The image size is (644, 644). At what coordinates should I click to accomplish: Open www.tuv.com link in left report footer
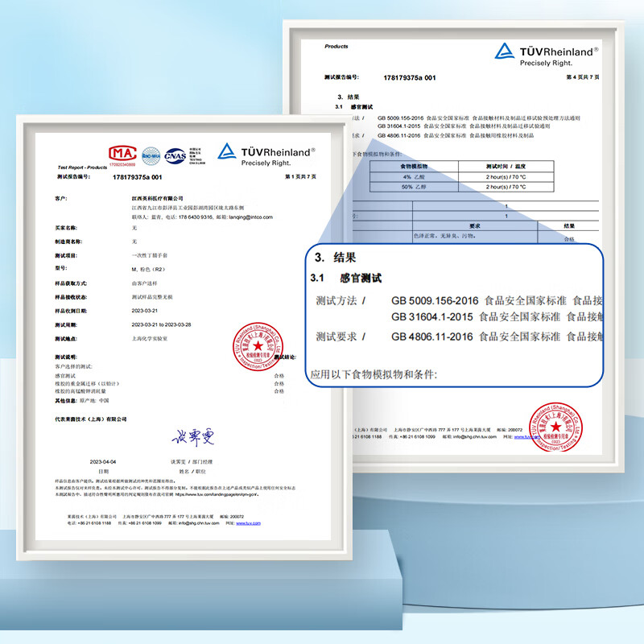(x=247, y=523)
